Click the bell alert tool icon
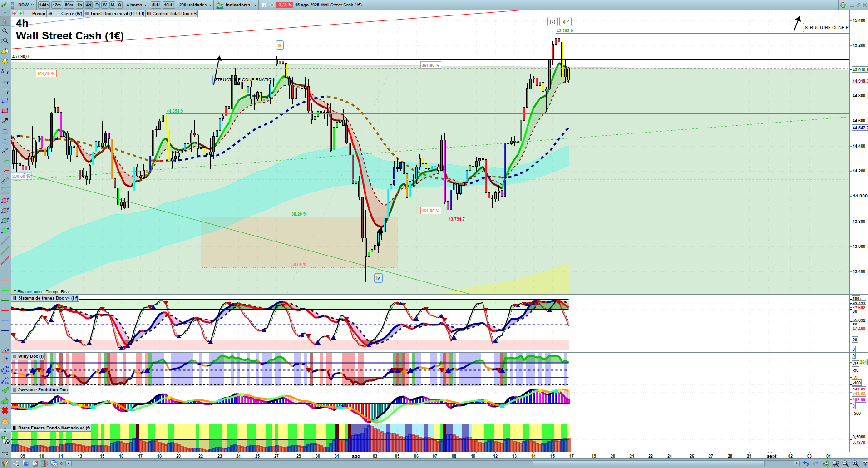 click(x=5, y=61)
